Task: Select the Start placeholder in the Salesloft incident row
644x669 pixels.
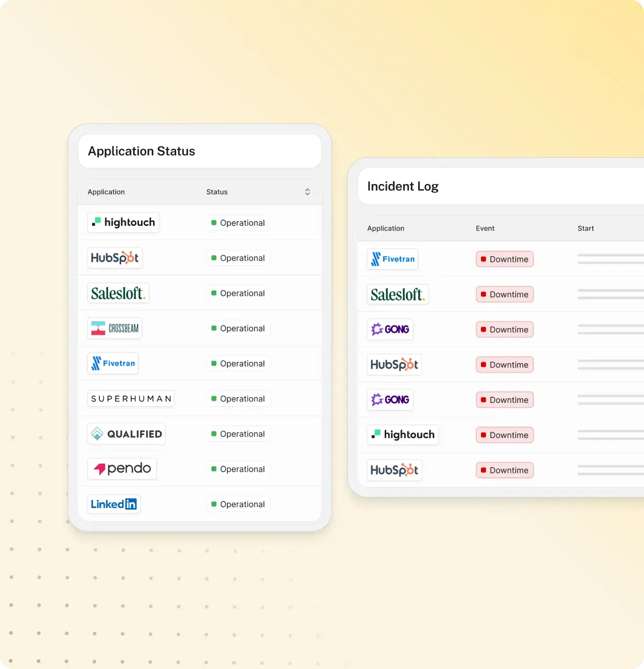Action: (611, 294)
